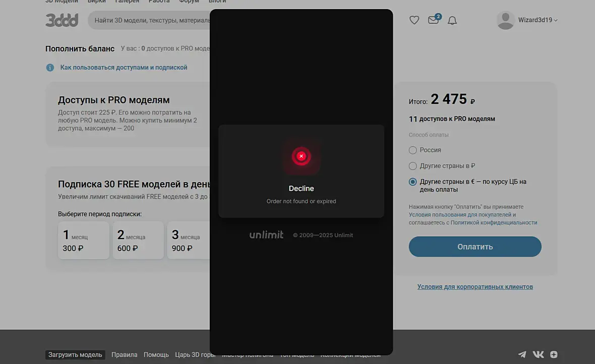The height and width of the screenshot is (364, 595).
Task: Open Как пользоваться доступами и подпиской link
Action: click(124, 68)
